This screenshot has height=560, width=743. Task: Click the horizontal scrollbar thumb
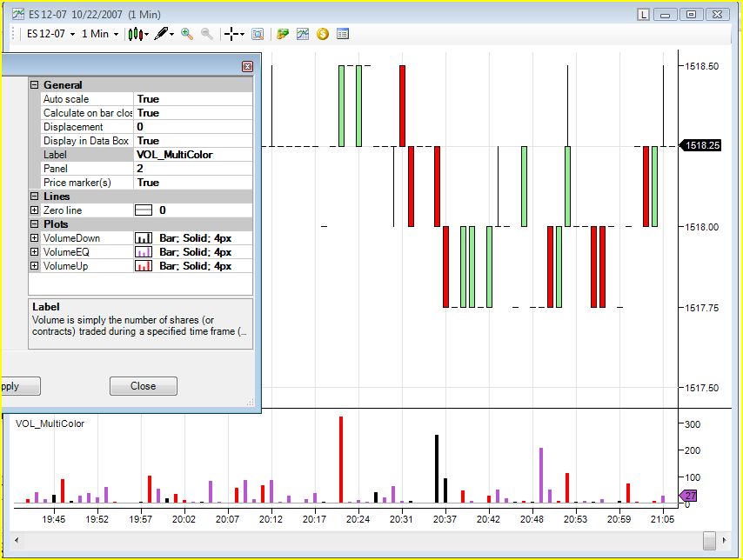pos(709,541)
